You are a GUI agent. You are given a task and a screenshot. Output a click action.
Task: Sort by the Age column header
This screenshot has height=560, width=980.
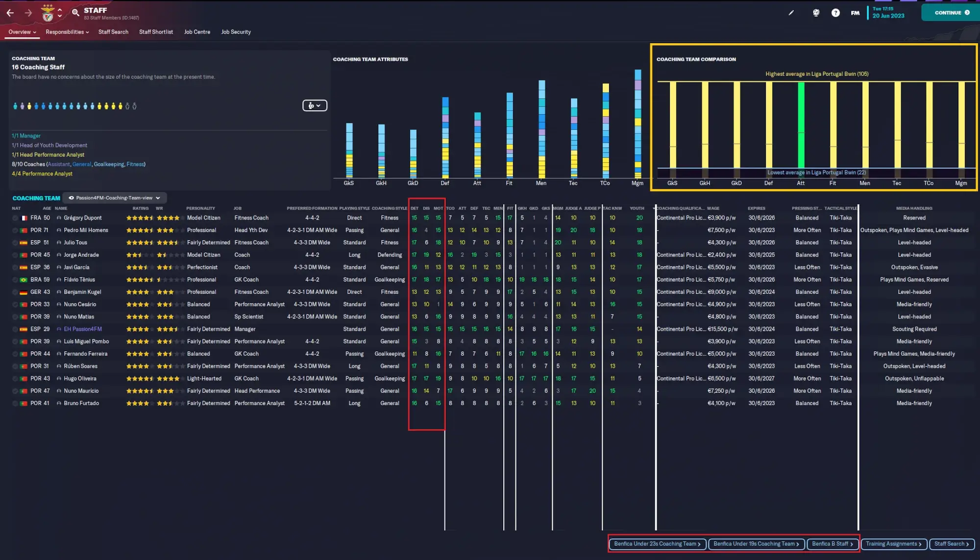[x=47, y=208]
